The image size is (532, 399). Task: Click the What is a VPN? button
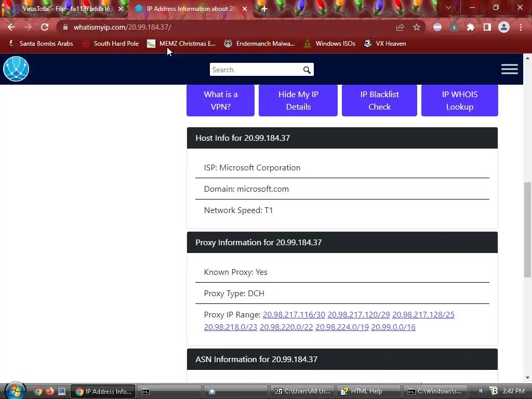220,100
